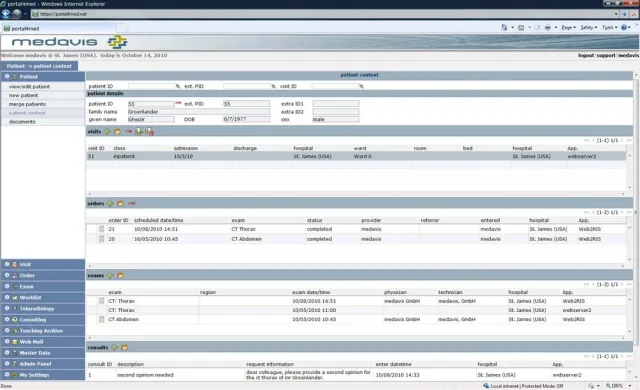Remove visit with red minus icon

pos(128,131)
